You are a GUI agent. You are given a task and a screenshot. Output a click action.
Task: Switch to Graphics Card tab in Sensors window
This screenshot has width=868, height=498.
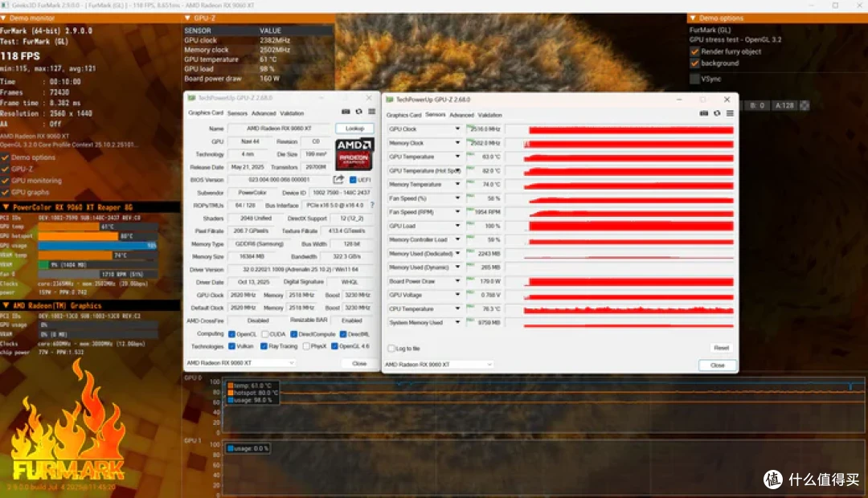pos(403,115)
